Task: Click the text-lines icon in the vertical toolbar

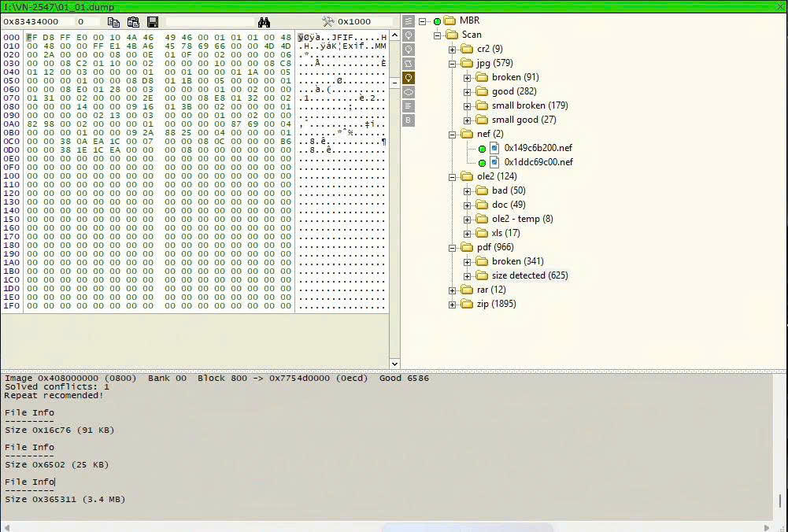Action: tap(409, 106)
